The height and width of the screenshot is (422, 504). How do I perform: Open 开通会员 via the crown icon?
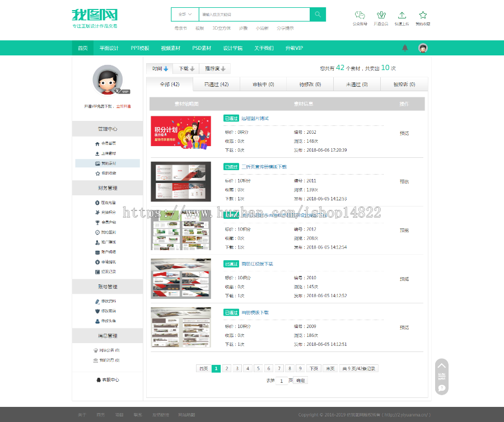click(381, 16)
